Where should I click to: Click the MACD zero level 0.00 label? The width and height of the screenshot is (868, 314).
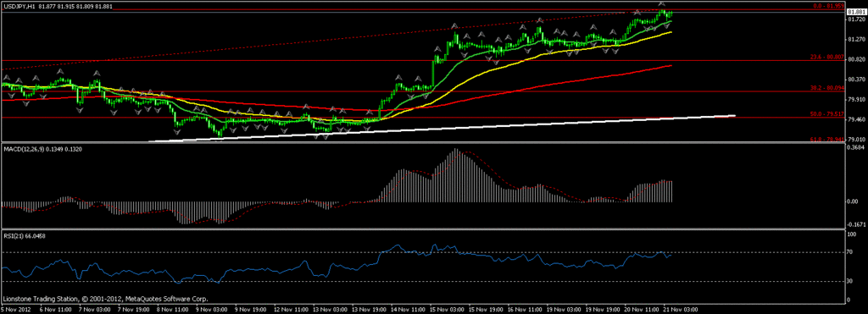tap(853, 201)
